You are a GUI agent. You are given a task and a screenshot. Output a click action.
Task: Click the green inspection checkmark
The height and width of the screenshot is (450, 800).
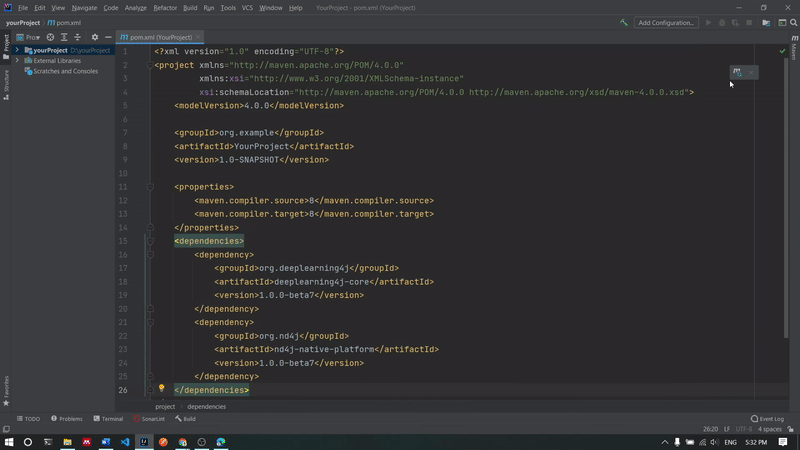pos(782,51)
